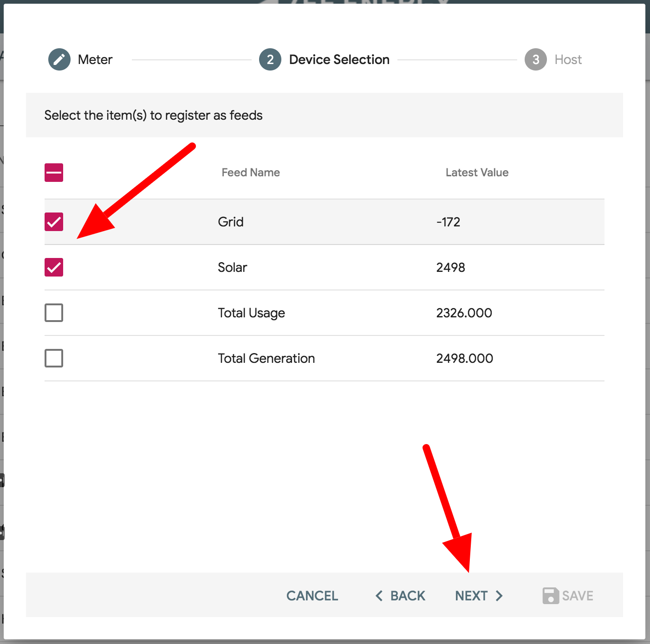650x644 pixels.
Task: Uncheck the Grid feed checkbox
Action: [54, 222]
